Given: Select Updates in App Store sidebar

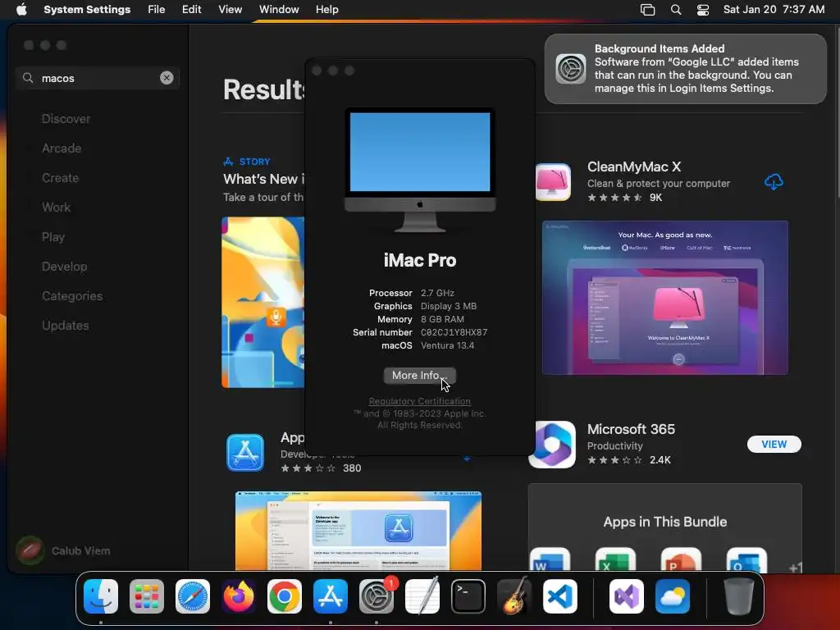Looking at the screenshot, I should pos(66,325).
